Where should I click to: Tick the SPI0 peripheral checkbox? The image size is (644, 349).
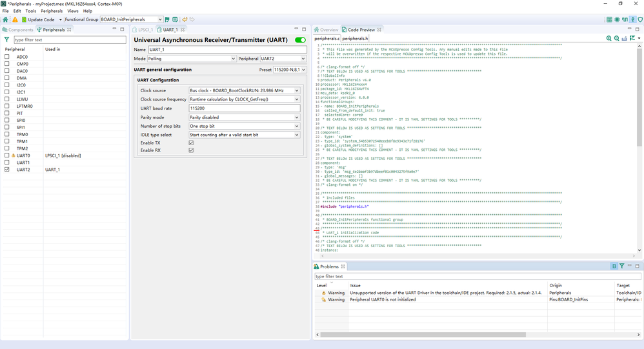click(x=6, y=120)
